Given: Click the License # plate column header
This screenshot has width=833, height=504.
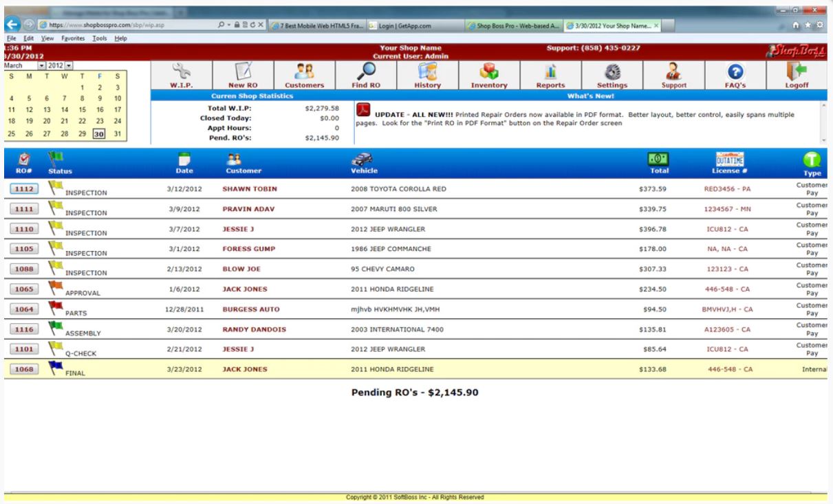Looking at the screenshot, I should click(x=731, y=159).
